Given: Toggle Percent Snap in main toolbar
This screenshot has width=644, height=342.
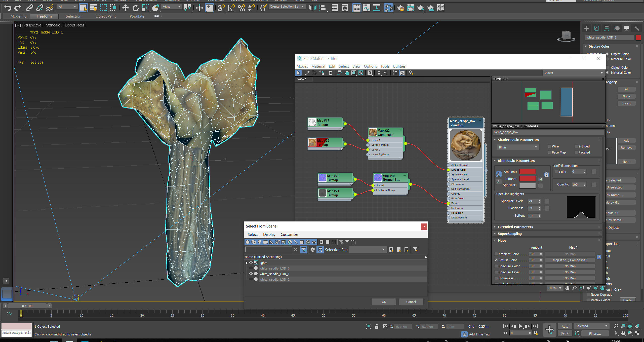Looking at the screenshot, I should pyautogui.click(x=242, y=8).
